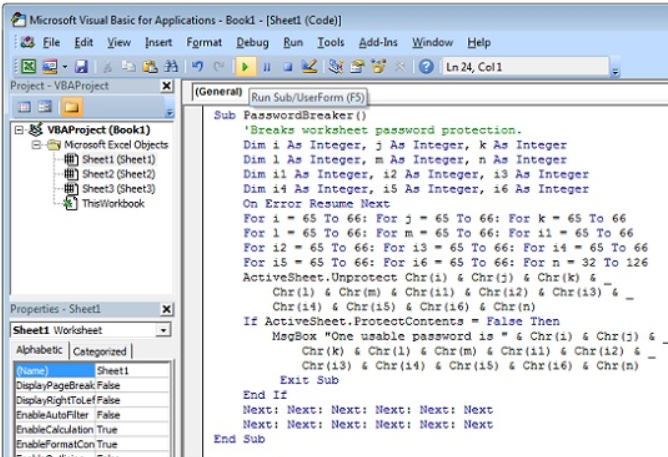Viewport: 668px width, 457px height.
Task: Toggle Design Mode in the toolbar
Action: (310, 67)
